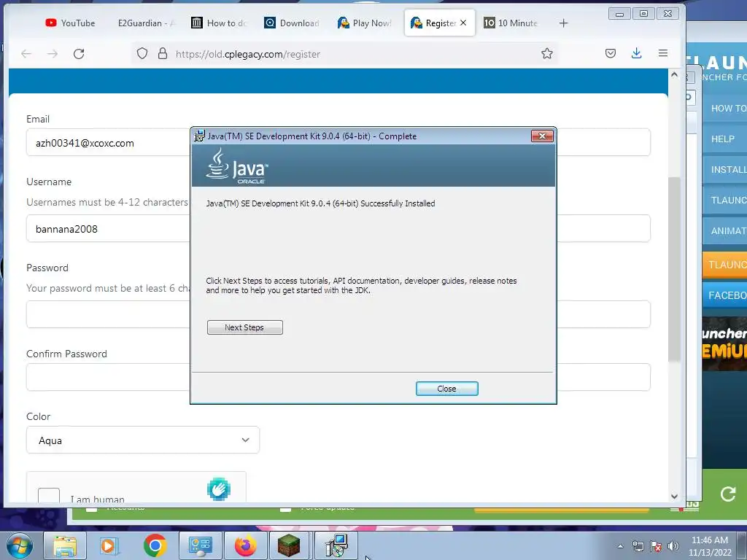Image resolution: width=747 pixels, height=560 pixels.
Task: Open HELP in TLauncher sidebar
Action: tap(725, 139)
